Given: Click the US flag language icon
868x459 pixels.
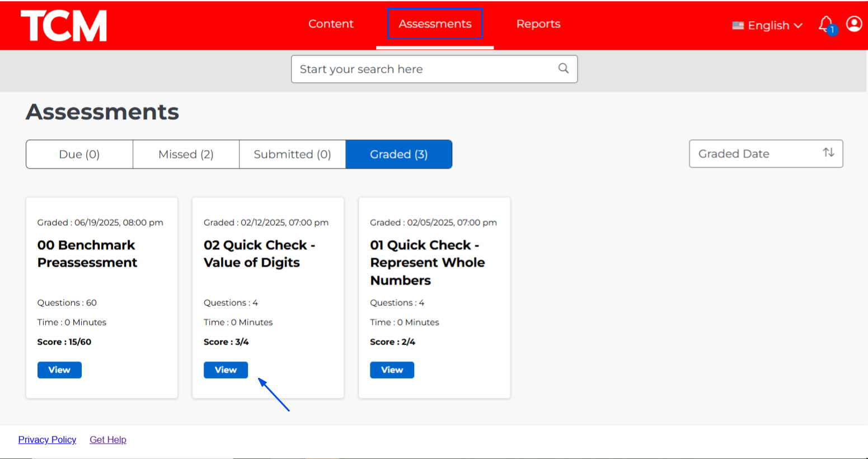Looking at the screenshot, I should pyautogui.click(x=738, y=26).
